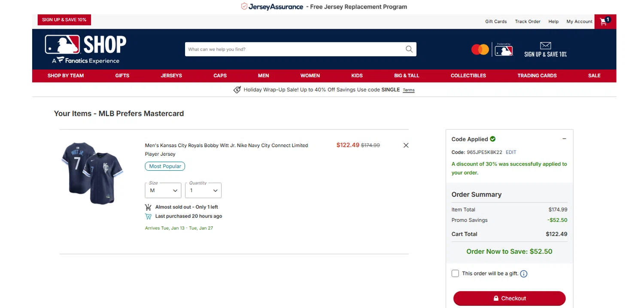This screenshot has width=644, height=308.
Task: Click the 30% discount successfully applied message
Action: [x=509, y=168]
